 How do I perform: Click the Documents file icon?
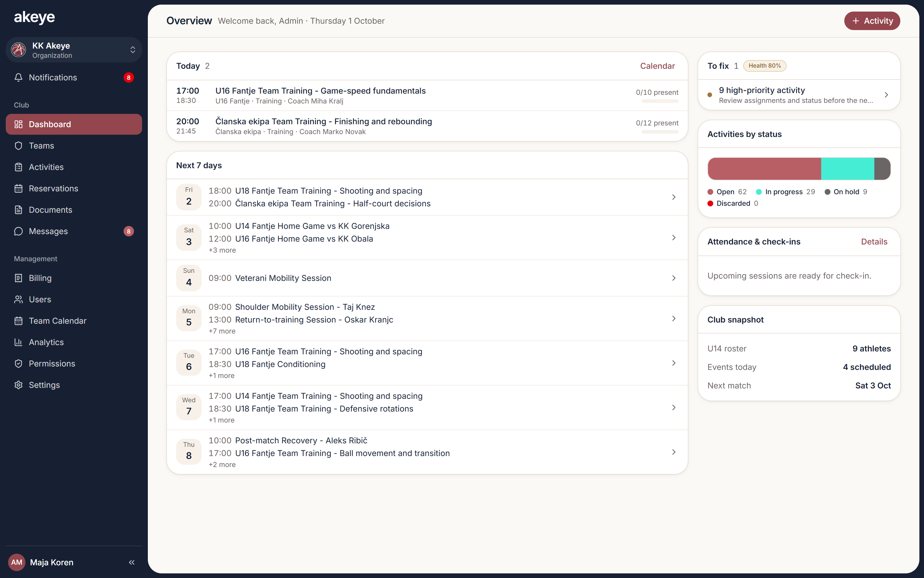tap(18, 210)
